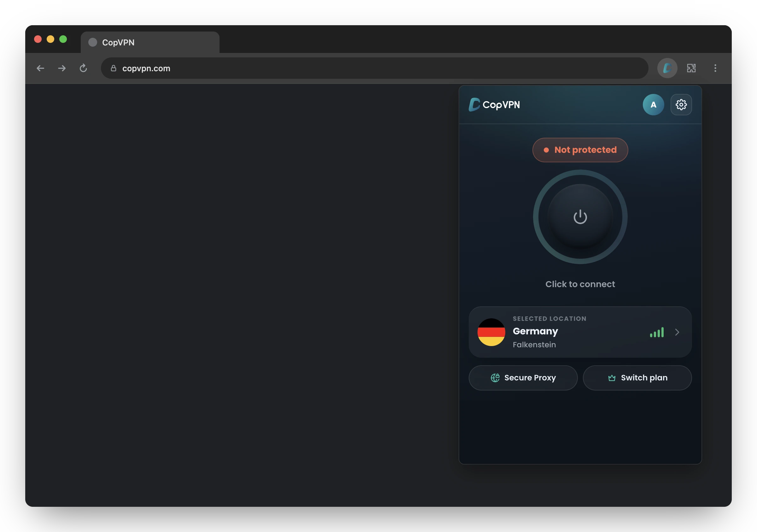Open the account avatar labeled A
Viewport: 757px width, 532px height.
[x=653, y=105]
